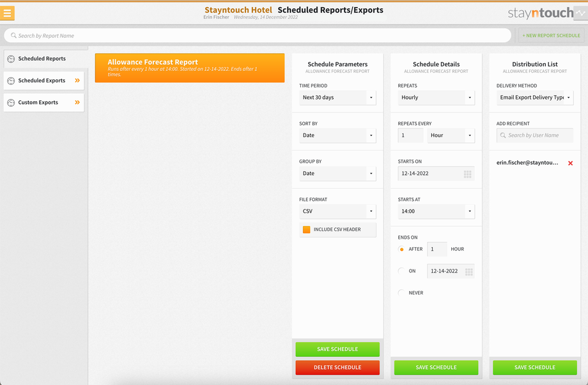
Task: Expand Custom Exports double-chevron arrow
Action: [77, 102]
